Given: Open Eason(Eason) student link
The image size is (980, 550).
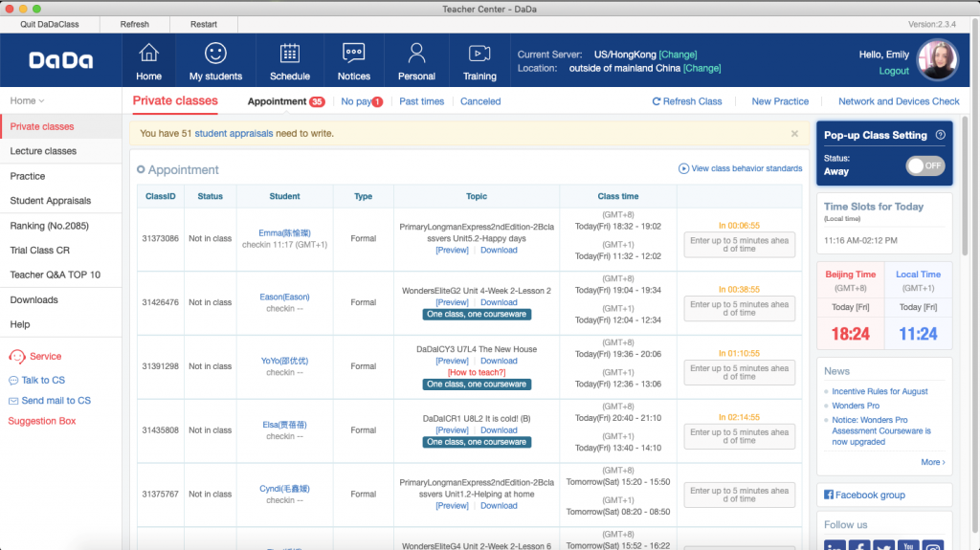Looking at the screenshot, I should point(284,297).
